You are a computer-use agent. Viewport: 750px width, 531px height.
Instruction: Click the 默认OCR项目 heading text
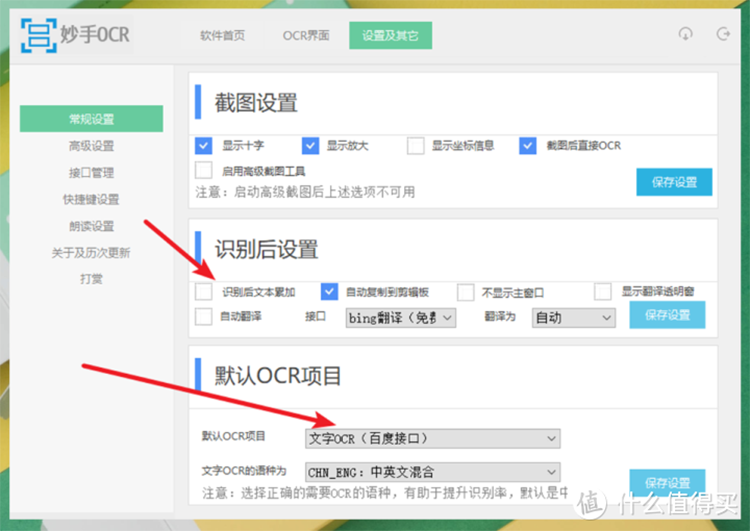click(277, 376)
